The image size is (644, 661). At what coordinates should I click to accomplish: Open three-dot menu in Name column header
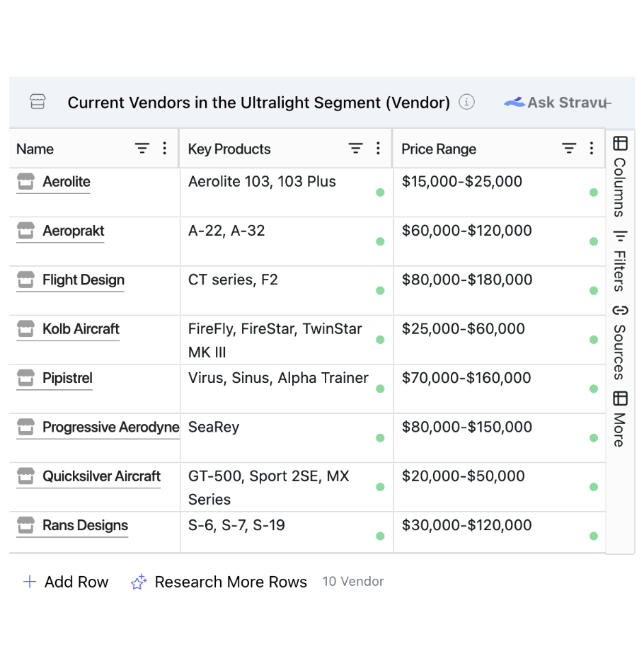pyautogui.click(x=165, y=149)
